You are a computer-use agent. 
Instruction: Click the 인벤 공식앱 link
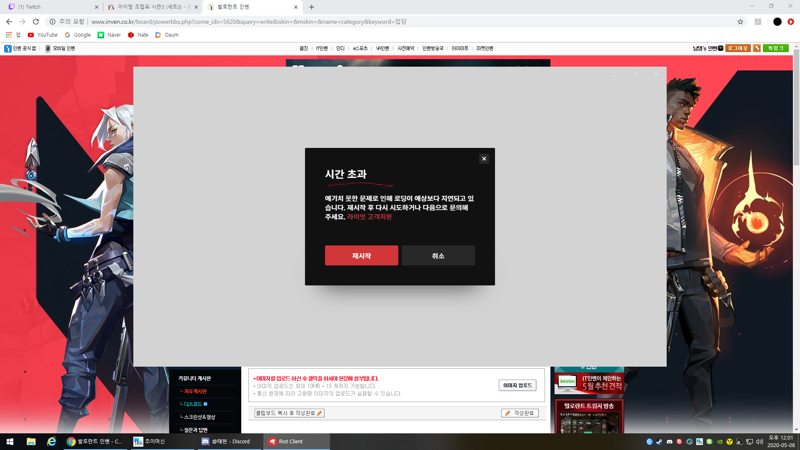[20, 48]
